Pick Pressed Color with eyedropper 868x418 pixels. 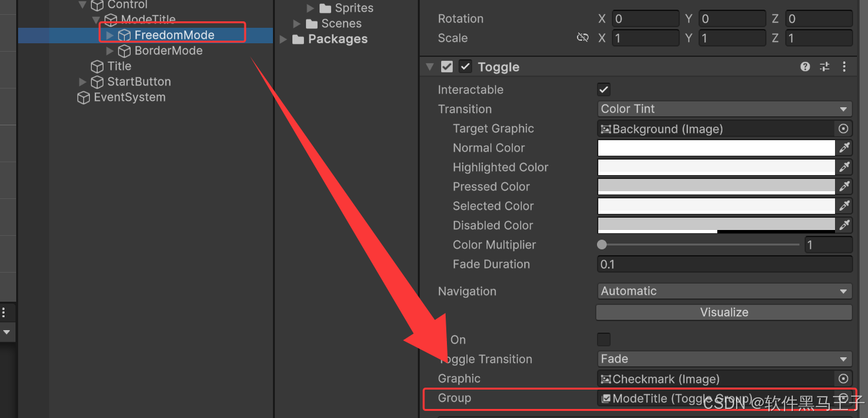pyautogui.click(x=844, y=187)
